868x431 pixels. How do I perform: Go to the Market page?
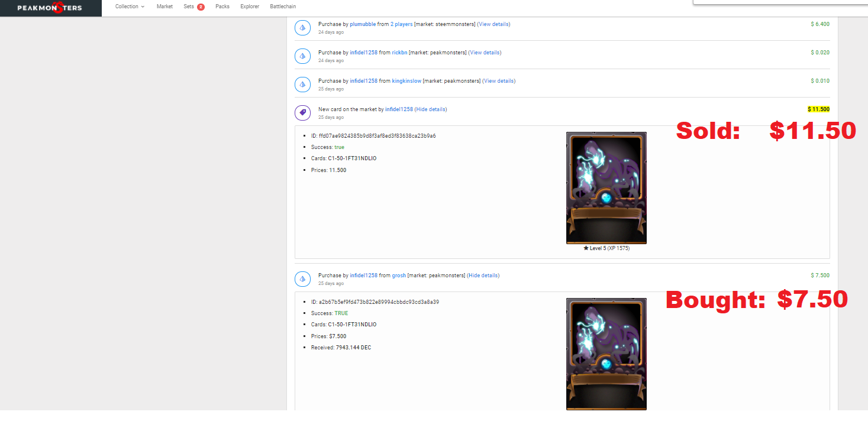[164, 7]
